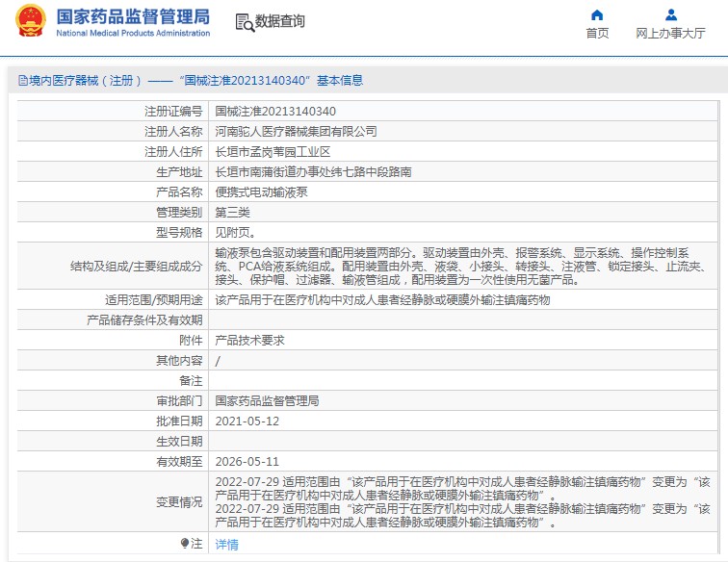The height and width of the screenshot is (562, 728).
Task: Click the 适用范围/预期用途 label
Action: point(154,300)
